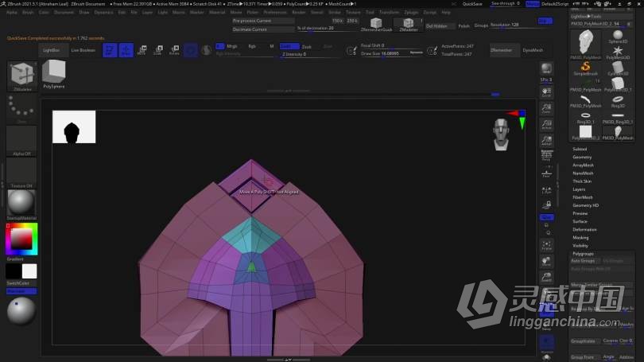Pick a color in the color picker
The width and height of the screenshot is (644, 362).
(21, 239)
